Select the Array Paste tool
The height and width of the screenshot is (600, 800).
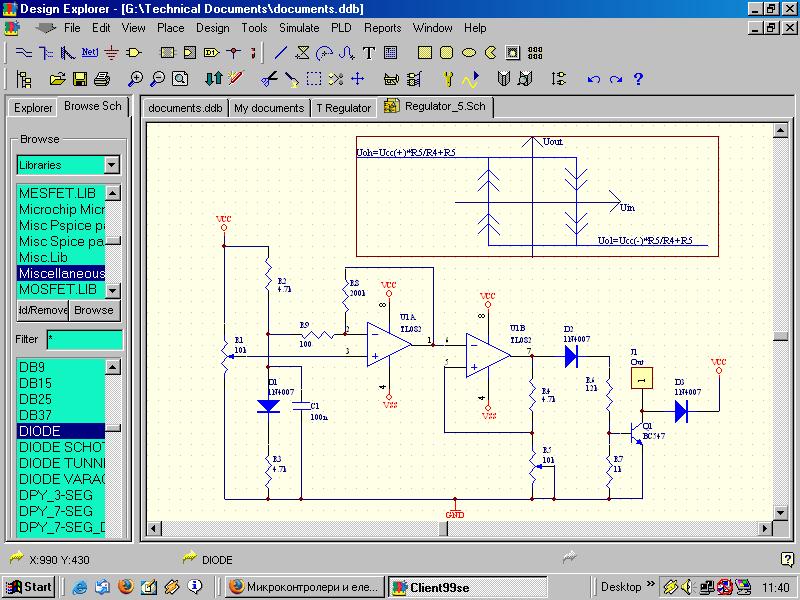(x=535, y=53)
